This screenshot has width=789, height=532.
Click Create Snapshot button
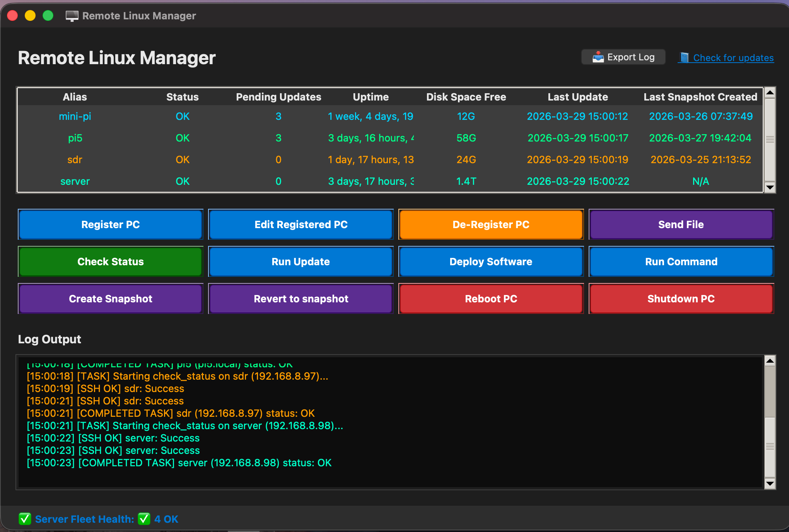111,299
